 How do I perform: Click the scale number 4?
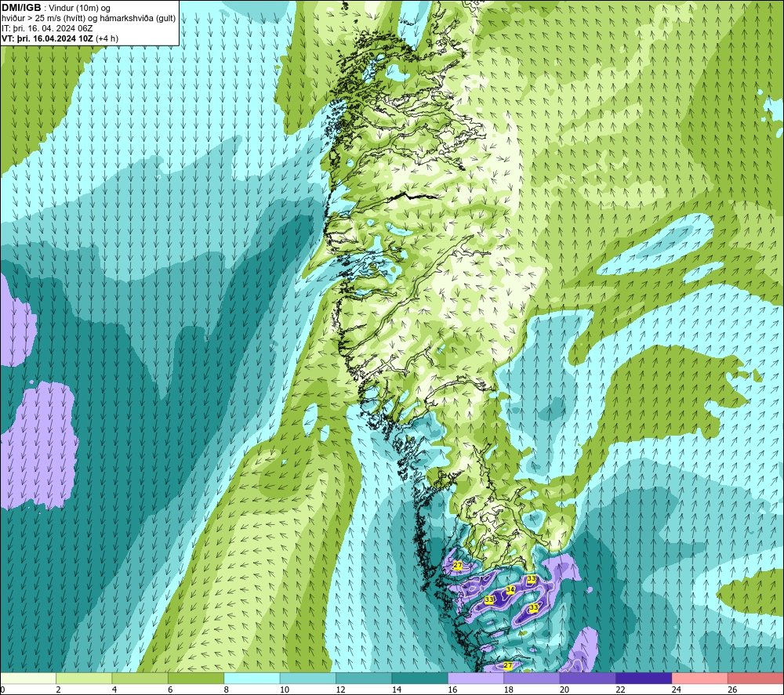pos(114,690)
